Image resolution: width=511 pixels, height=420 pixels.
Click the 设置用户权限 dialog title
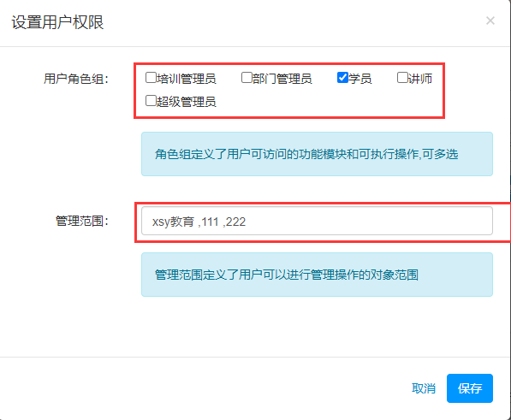[x=57, y=22]
